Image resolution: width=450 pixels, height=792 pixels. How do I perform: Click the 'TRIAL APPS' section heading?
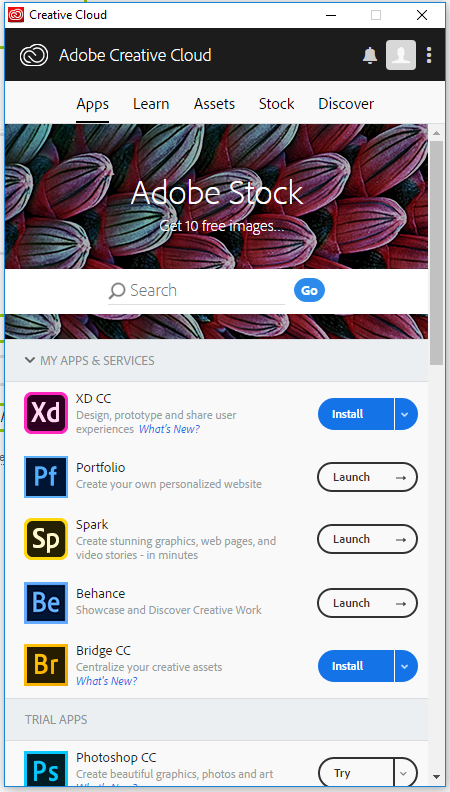click(56, 719)
